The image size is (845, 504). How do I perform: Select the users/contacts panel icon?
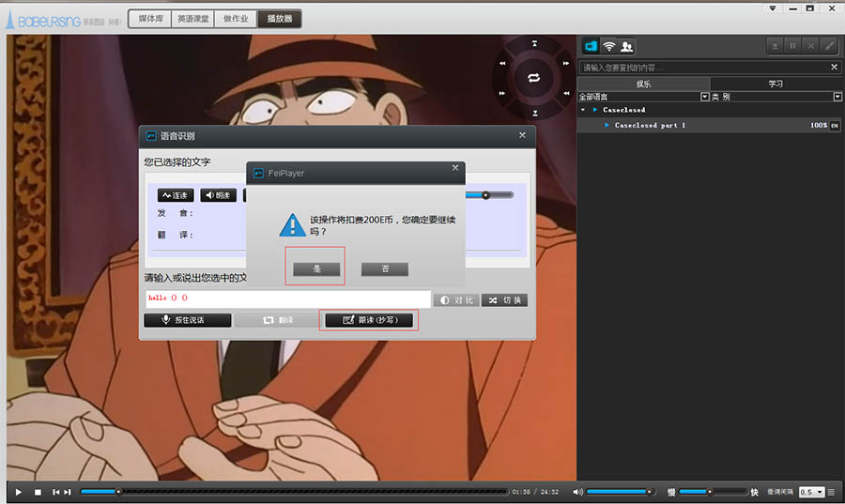click(x=626, y=46)
